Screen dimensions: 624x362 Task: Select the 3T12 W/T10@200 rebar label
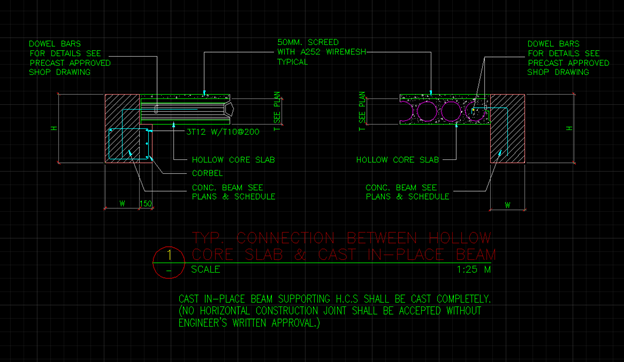pyautogui.click(x=223, y=132)
